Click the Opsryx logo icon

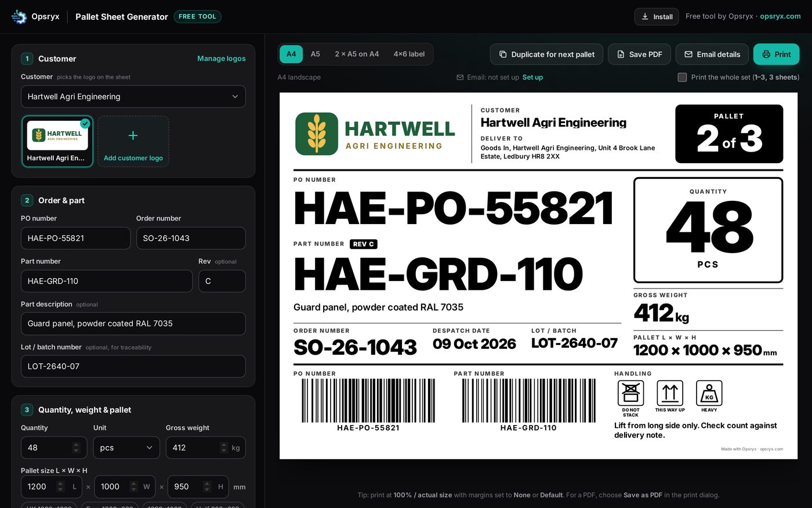click(x=19, y=17)
